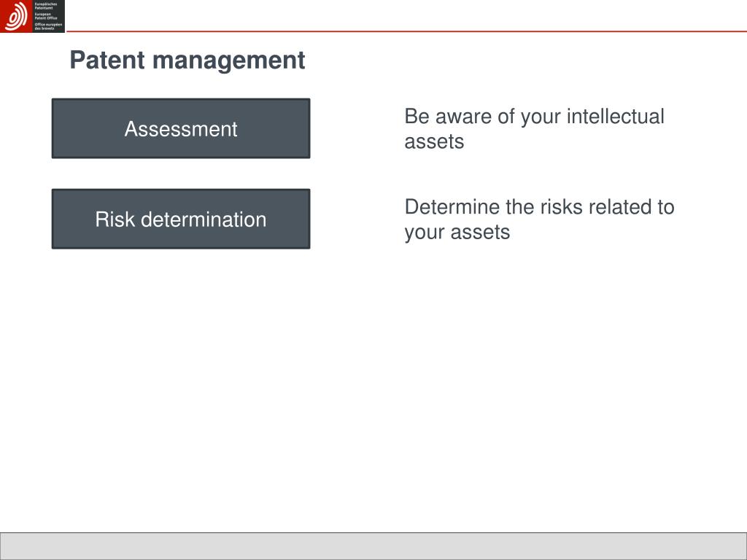Screen dimensions: 747x560
Task: Select the 'Europäisches Patentamt' logo text
Action: [46, 6]
